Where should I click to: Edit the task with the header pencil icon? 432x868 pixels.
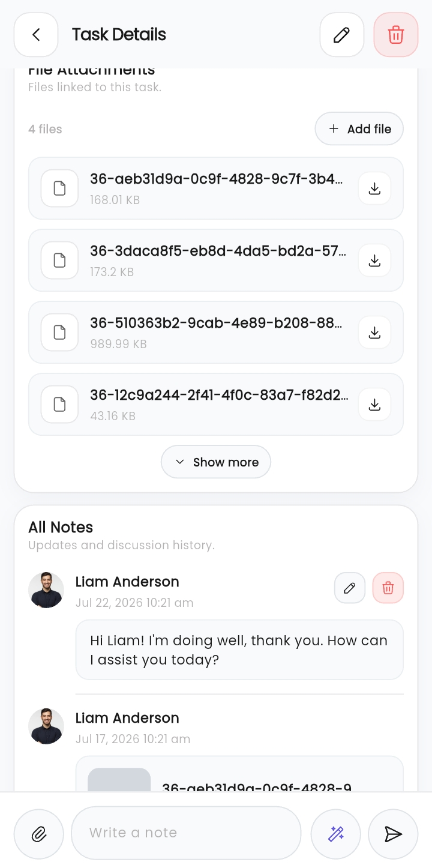point(342,35)
